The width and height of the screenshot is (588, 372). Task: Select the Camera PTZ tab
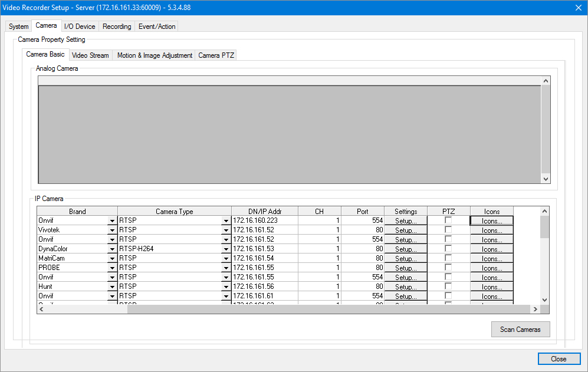coord(216,55)
